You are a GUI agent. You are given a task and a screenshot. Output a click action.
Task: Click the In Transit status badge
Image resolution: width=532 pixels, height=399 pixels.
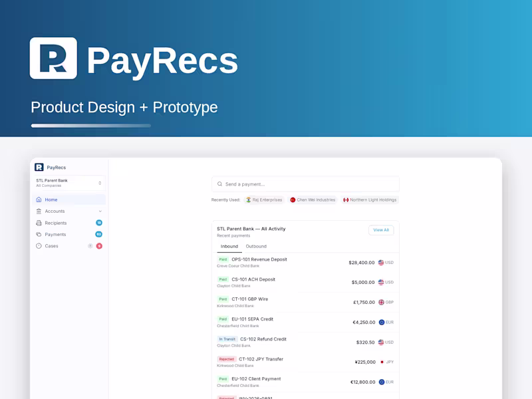(x=227, y=339)
